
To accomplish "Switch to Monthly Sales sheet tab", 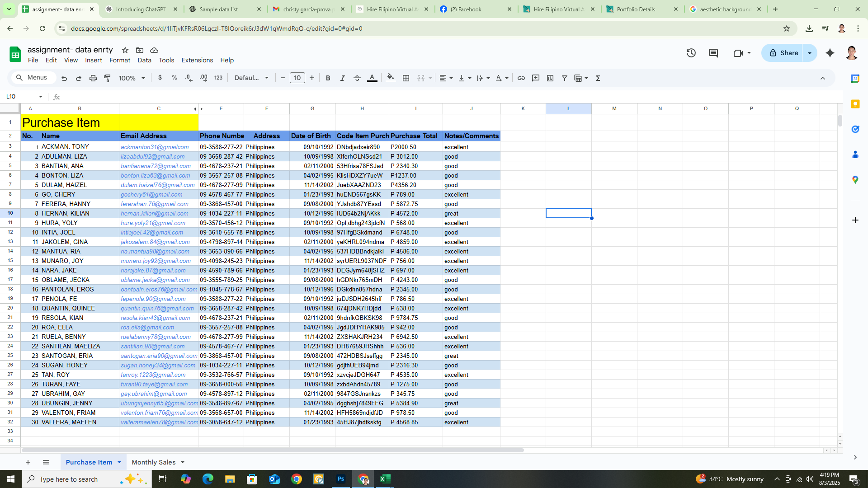I will tap(153, 462).
